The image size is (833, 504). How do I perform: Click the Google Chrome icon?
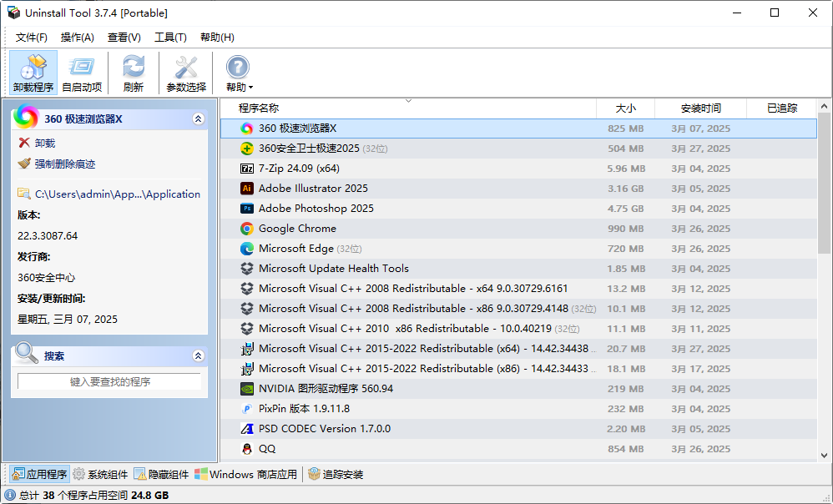coord(246,229)
